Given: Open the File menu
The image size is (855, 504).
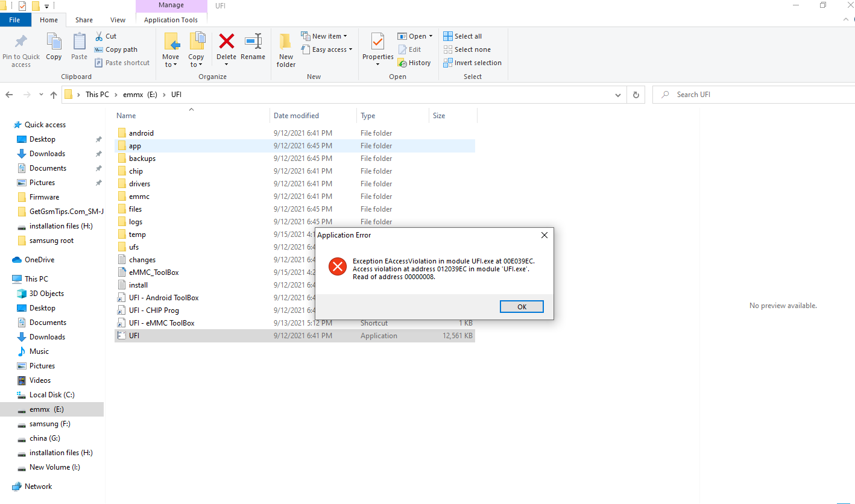Looking at the screenshot, I should 14,20.
